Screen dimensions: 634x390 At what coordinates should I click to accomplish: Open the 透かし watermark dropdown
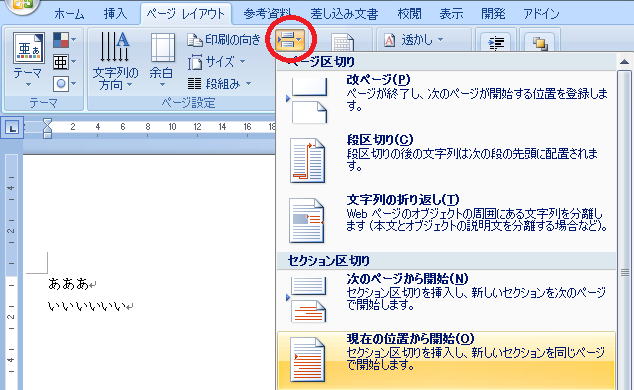(413, 40)
